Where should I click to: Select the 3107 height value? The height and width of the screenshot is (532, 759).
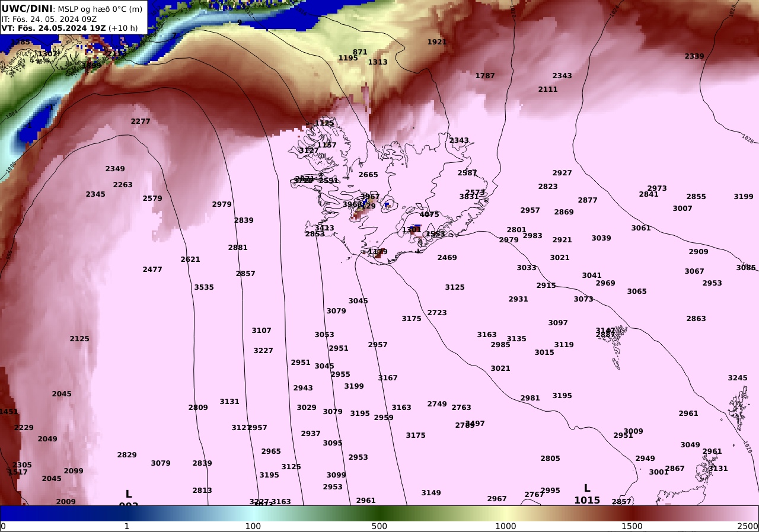(x=261, y=331)
